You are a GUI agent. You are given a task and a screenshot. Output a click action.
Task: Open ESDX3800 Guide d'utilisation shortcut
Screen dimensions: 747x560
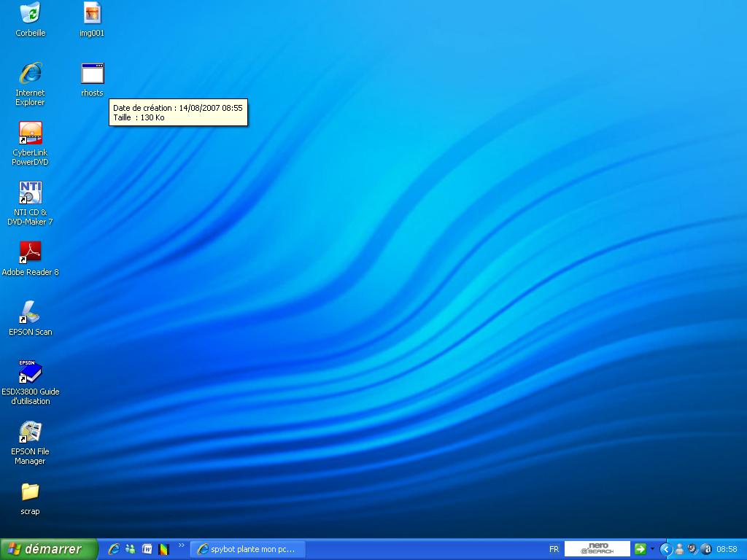[x=31, y=372]
